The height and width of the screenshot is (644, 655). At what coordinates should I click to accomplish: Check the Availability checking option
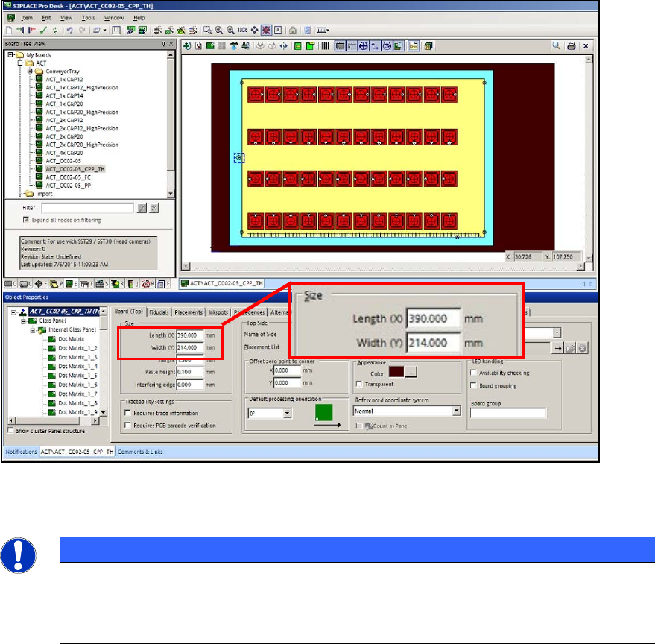(473, 373)
